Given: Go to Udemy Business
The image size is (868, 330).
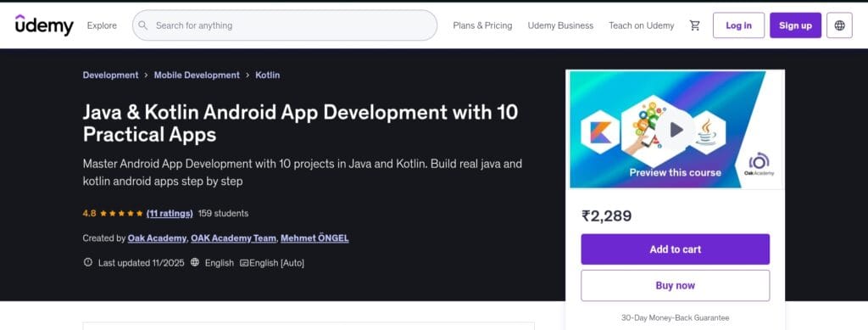Looking at the screenshot, I should 560,25.
